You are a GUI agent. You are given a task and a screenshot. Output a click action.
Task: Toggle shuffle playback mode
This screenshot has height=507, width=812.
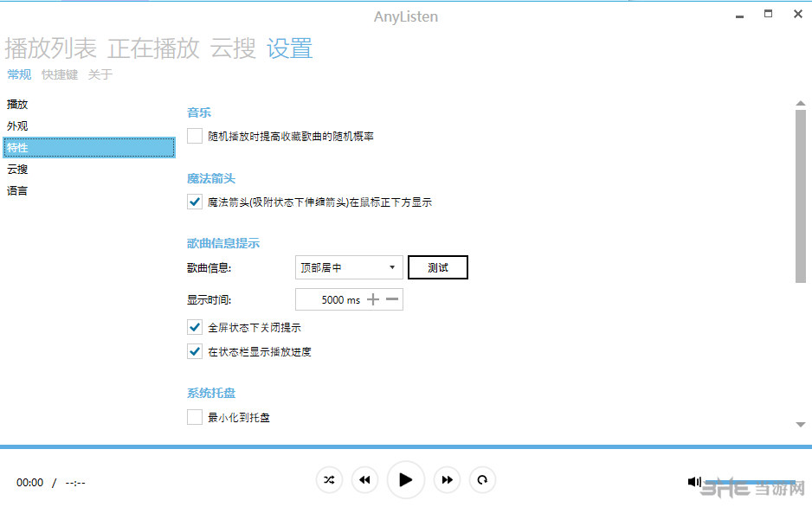[329, 480]
